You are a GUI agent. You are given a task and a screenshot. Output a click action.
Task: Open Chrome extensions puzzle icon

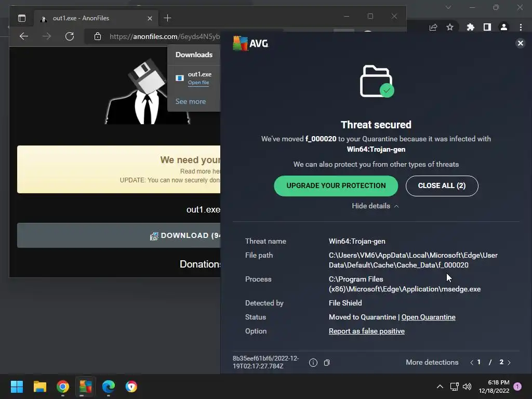coord(470,27)
